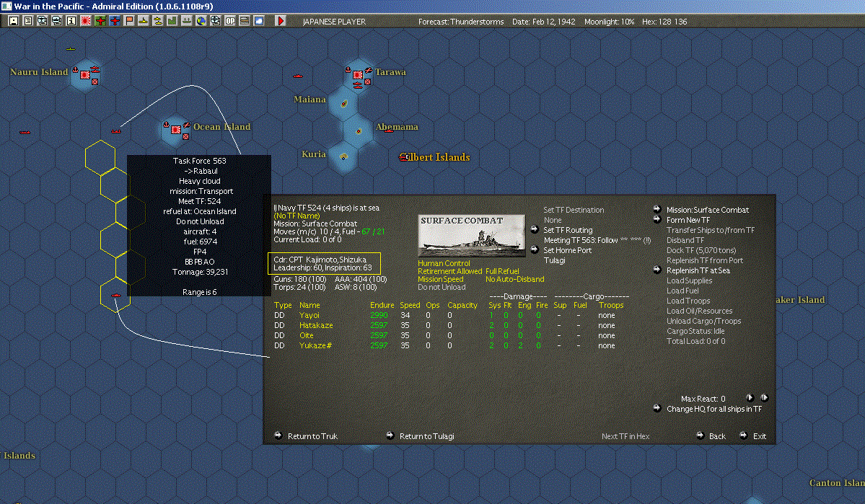Click the orange flag toolbar icon
Screen dimensions: 865x504
click(x=128, y=21)
